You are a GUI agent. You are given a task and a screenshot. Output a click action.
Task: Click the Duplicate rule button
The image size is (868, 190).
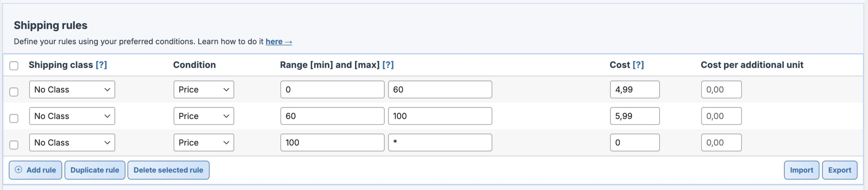click(95, 170)
